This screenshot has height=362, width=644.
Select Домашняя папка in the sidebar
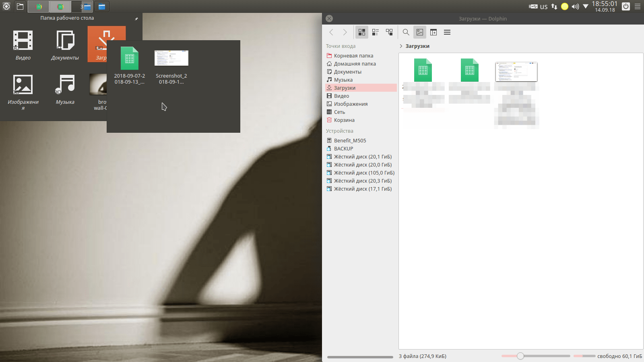coord(355,64)
